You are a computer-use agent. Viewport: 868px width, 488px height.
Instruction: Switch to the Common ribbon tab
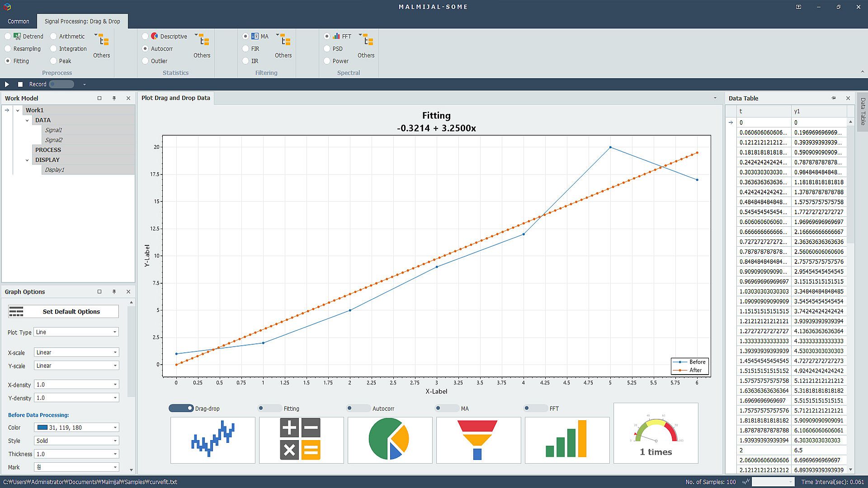point(19,21)
